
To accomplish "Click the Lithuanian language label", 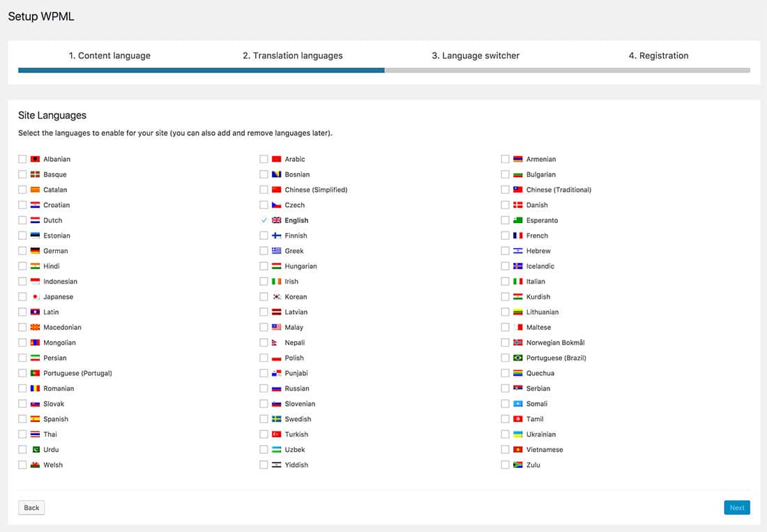I will point(542,312).
